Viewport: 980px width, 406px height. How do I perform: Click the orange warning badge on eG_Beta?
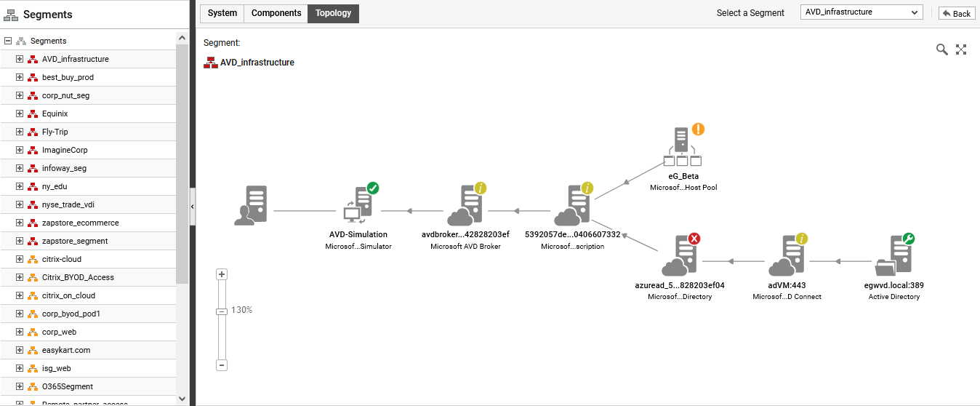point(698,130)
